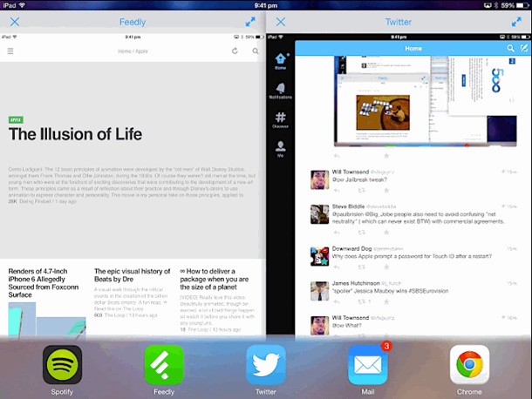Screen dimensions: 532x399
Task: Reply to Downward Dog's Touch ID tweet
Action: click(337, 267)
